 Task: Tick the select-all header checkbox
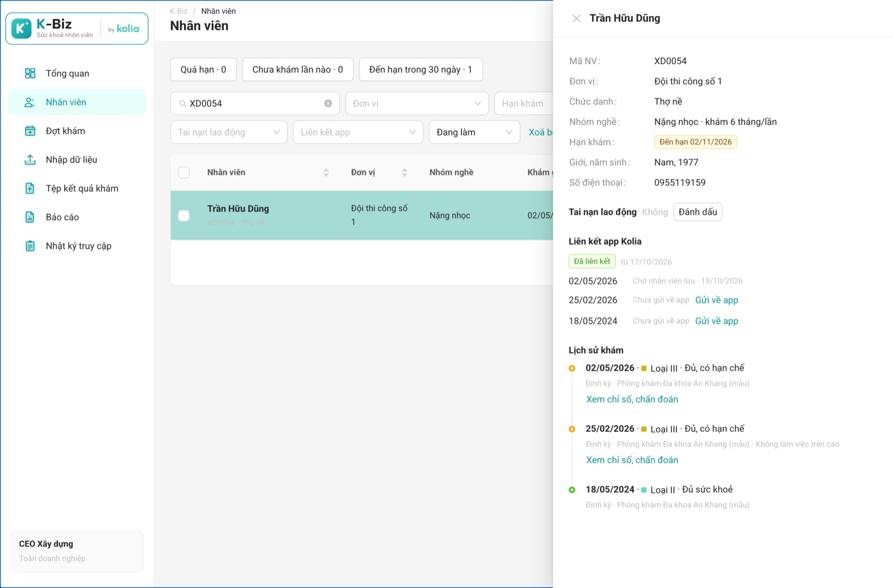tap(184, 172)
